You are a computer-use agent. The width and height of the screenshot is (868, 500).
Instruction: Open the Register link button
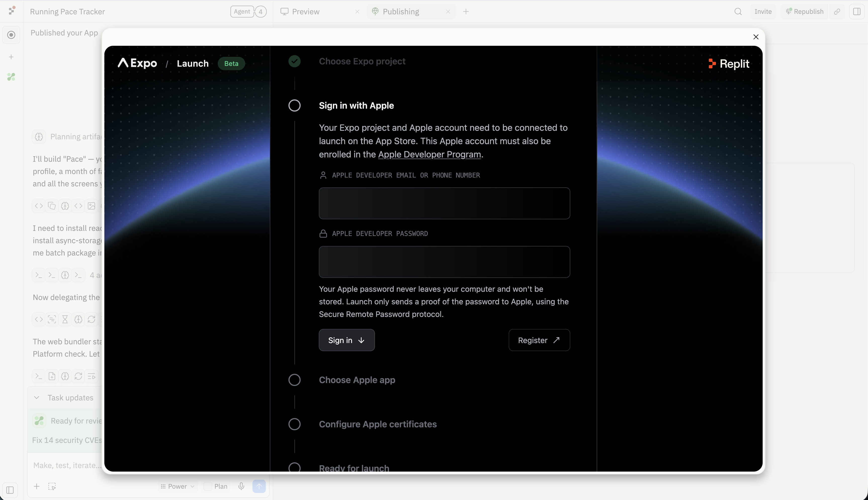(539, 340)
